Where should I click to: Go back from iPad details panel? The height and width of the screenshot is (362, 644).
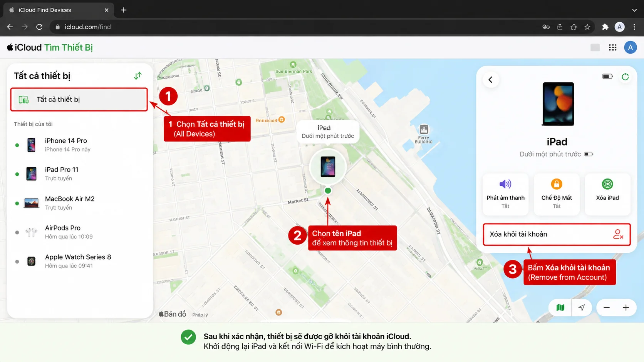tap(491, 80)
